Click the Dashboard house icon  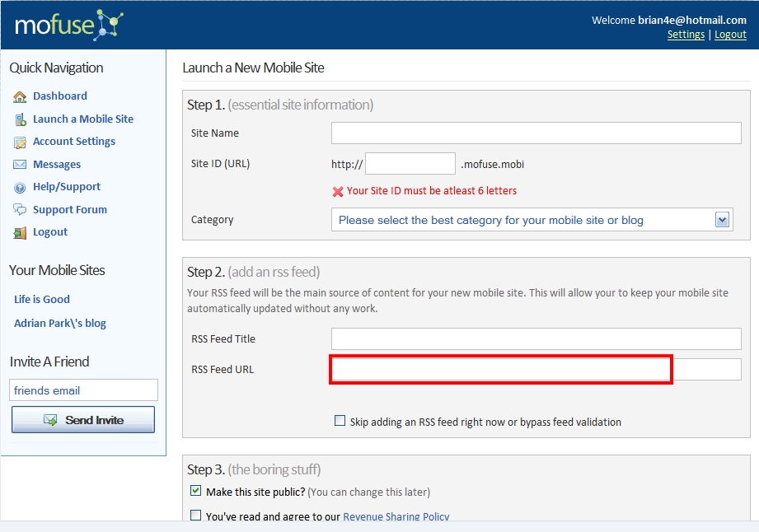point(20,96)
